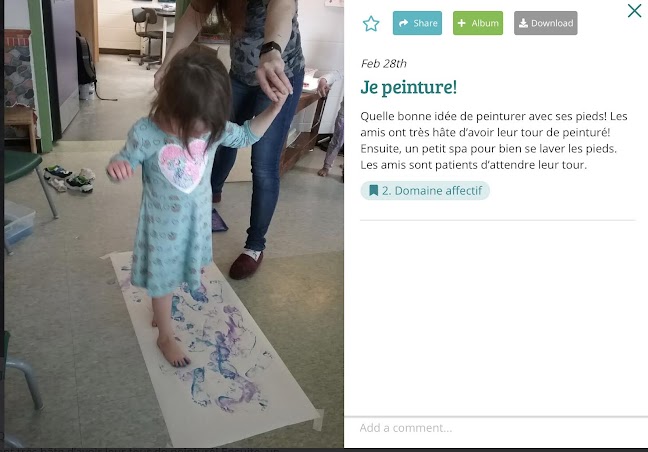This screenshot has height=452, width=648.
Task: Click the plus icon on the Album button
Action: pos(462,23)
